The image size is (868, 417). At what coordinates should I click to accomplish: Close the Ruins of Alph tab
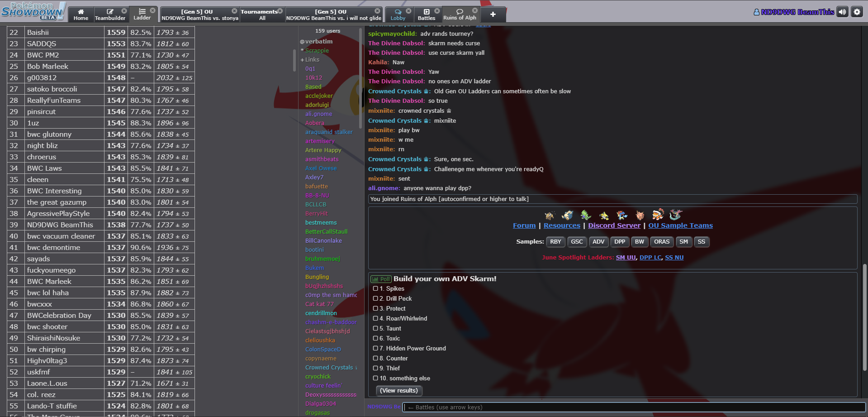coord(474,10)
